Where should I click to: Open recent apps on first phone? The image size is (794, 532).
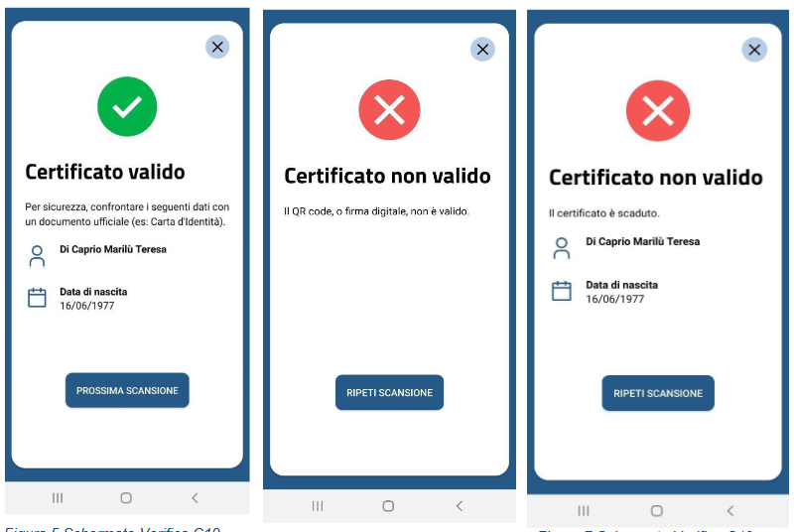[x=58, y=498]
